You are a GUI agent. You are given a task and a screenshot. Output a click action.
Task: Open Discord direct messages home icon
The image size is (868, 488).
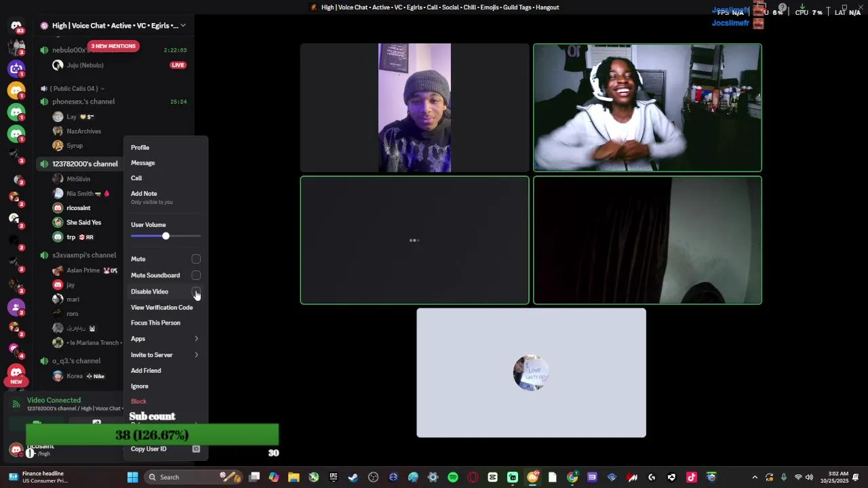click(x=16, y=26)
